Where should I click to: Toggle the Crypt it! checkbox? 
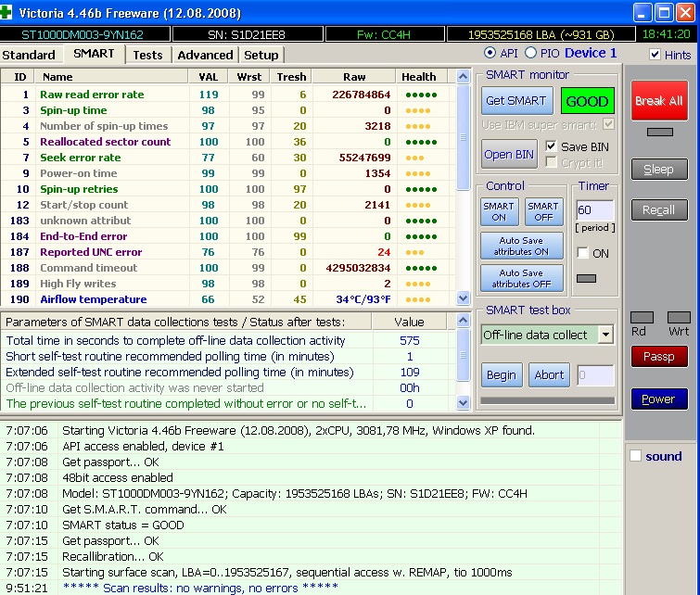click(552, 162)
